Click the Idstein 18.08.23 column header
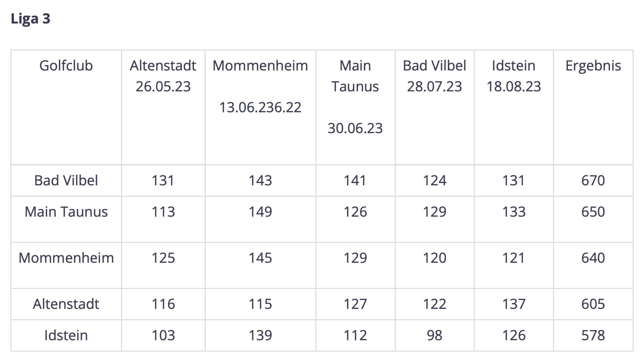Viewport: 644px width, 364px height. coord(514,76)
